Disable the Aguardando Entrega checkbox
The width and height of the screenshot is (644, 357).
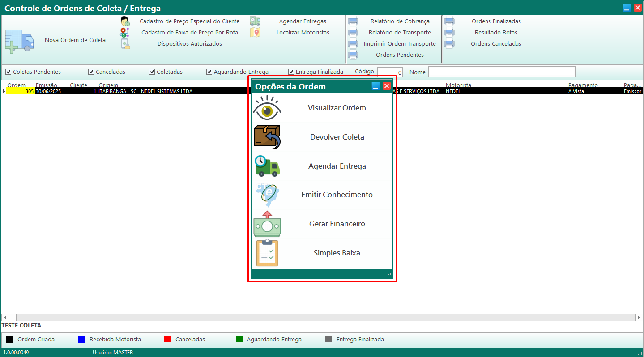click(x=209, y=72)
